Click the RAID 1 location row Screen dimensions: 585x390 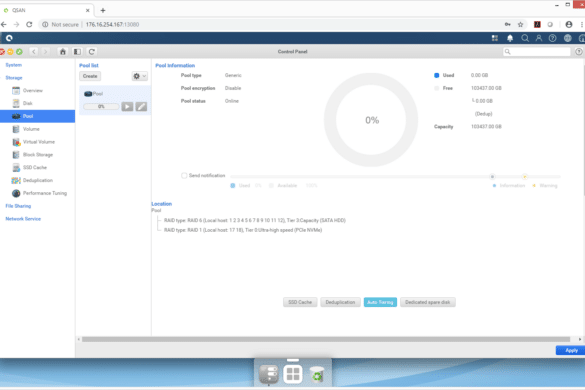click(x=243, y=230)
